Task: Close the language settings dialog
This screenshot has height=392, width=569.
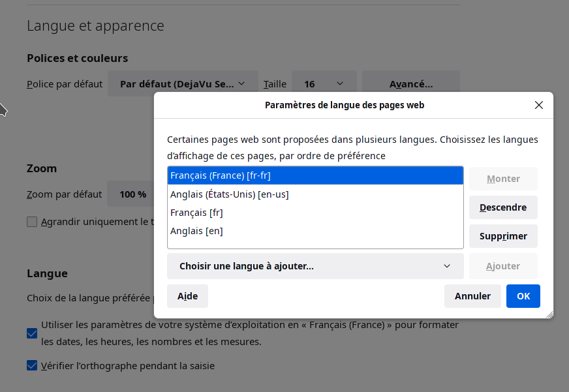Action: pos(538,105)
